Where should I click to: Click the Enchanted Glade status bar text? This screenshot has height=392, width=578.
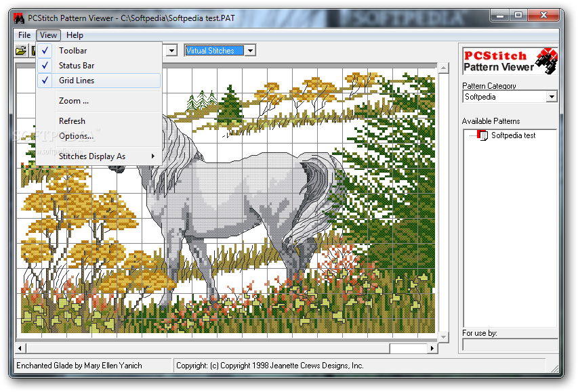(x=79, y=366)
